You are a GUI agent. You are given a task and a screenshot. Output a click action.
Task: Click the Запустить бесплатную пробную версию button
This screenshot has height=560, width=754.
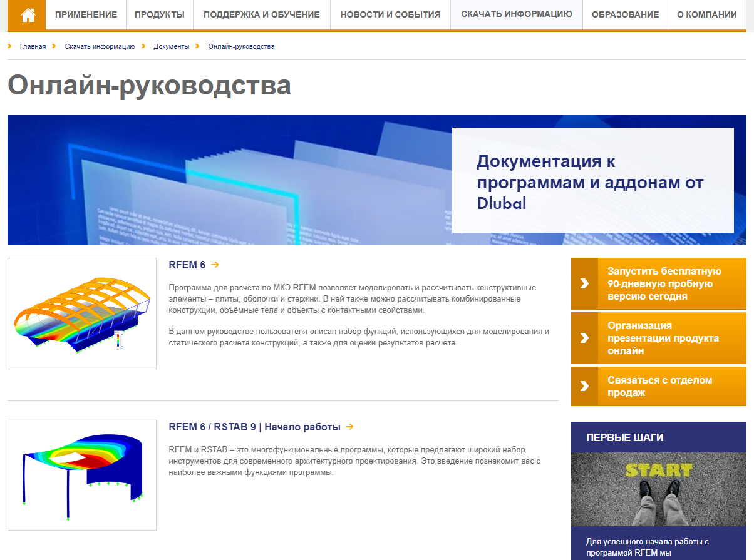[664, 283]
